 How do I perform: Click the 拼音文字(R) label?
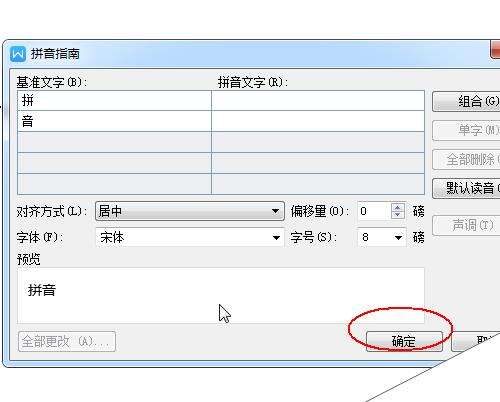[x=253, y=82]
